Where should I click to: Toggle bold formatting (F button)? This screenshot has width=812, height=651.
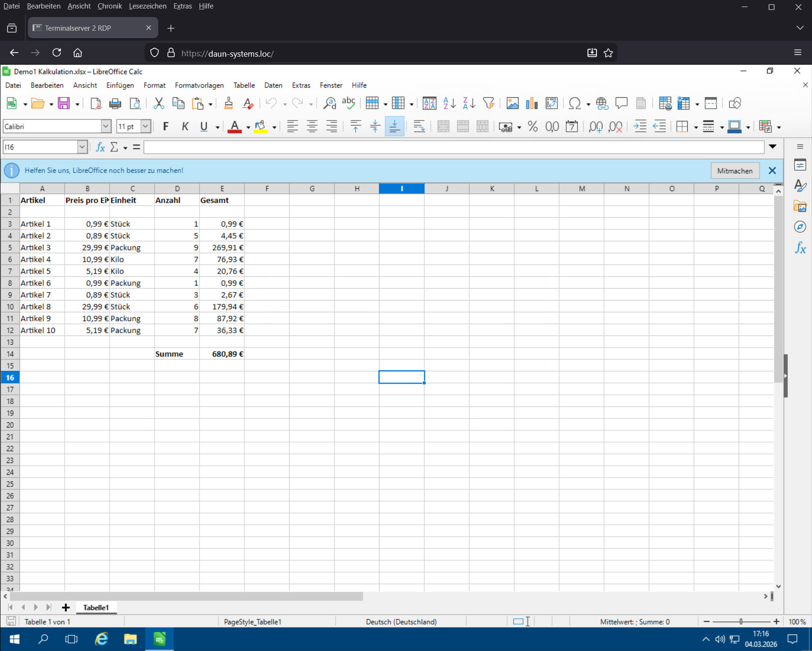pos(165,127)
